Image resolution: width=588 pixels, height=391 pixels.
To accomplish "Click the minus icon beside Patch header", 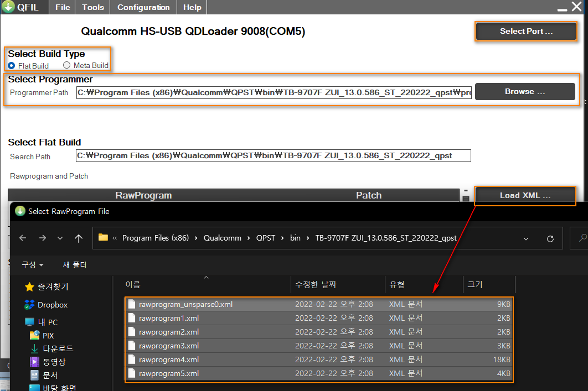I will [x=466, y=191].
